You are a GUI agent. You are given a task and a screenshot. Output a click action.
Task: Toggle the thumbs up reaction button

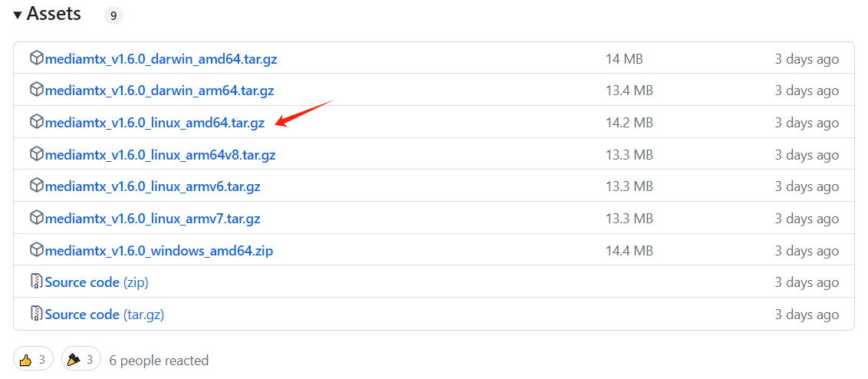pyautogui.click(x=33, y=360)
